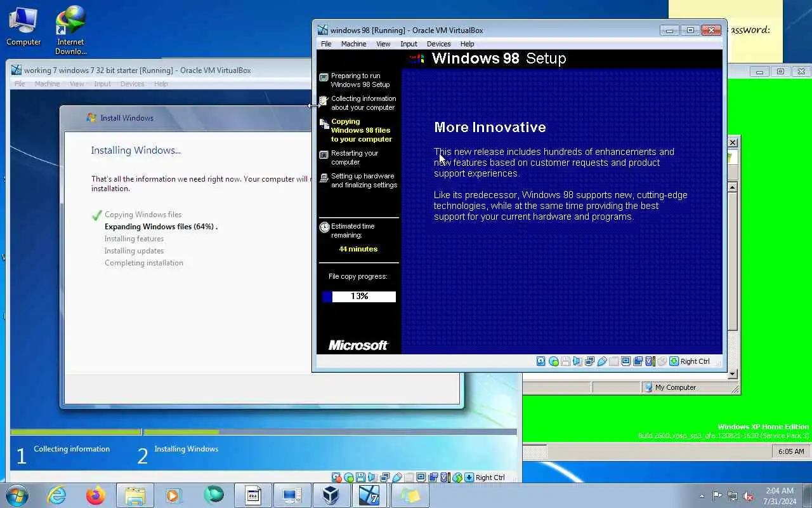This screenshot has width=812, height=508.
Task: Open Internet Download Manager desktop icon
Action: tap(70, 30)
